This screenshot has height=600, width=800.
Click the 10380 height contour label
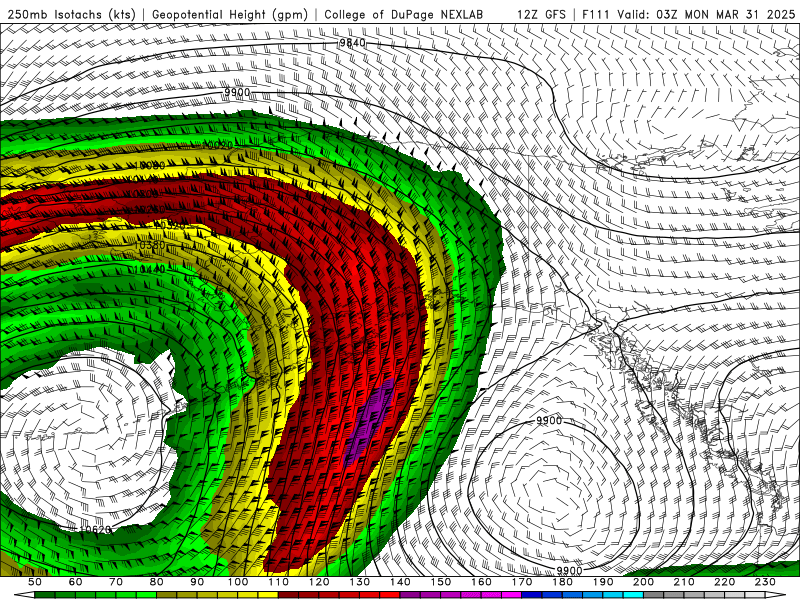tap(150, 245)
